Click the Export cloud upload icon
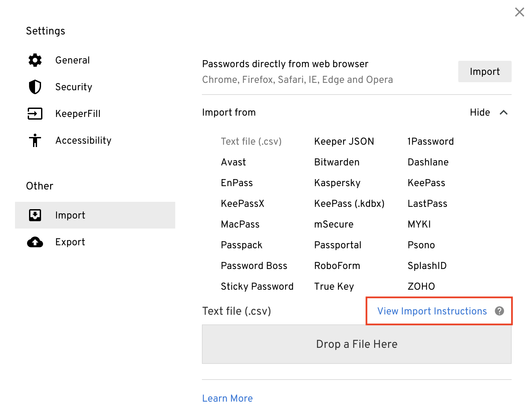This screenshot has width=532, height=419. [35, 242]
